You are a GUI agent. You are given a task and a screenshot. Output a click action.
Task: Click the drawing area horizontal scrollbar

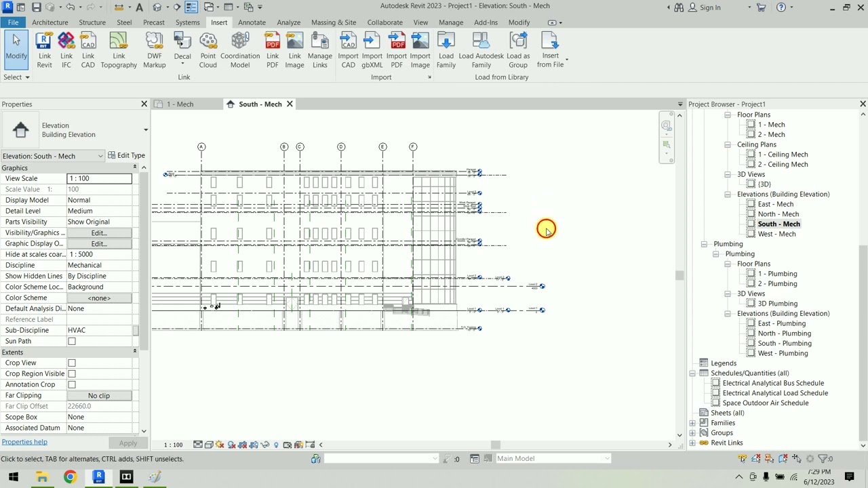point(496,445)
